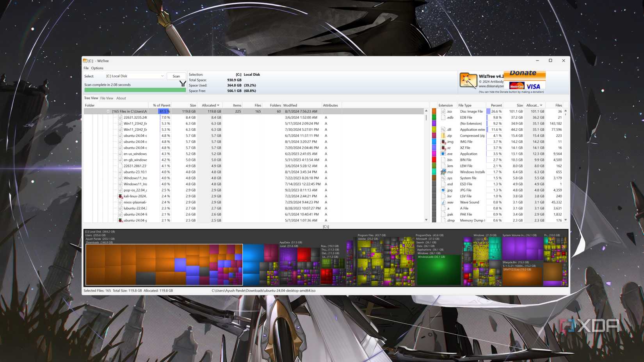Click the MasterCard VISA payment banner

click(525, 85)
